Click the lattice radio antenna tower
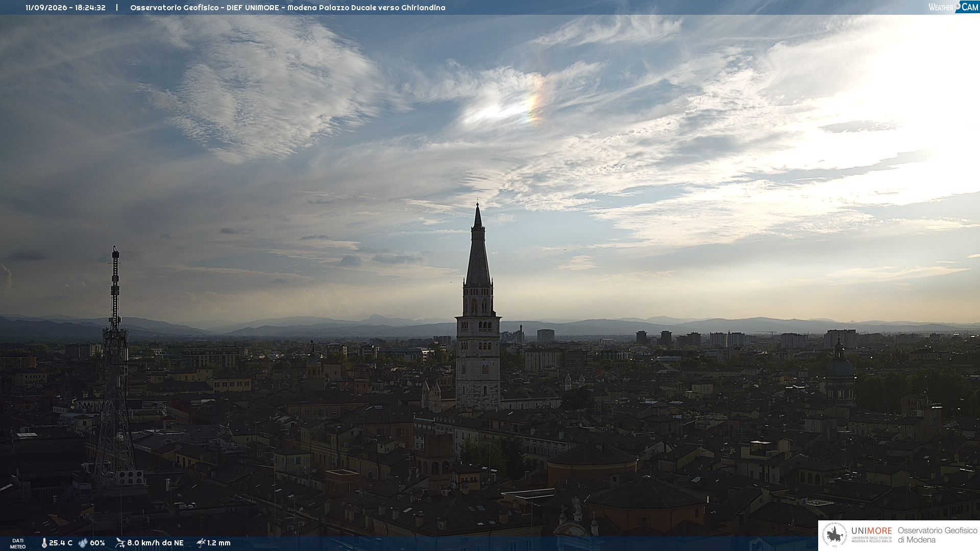 115,367
